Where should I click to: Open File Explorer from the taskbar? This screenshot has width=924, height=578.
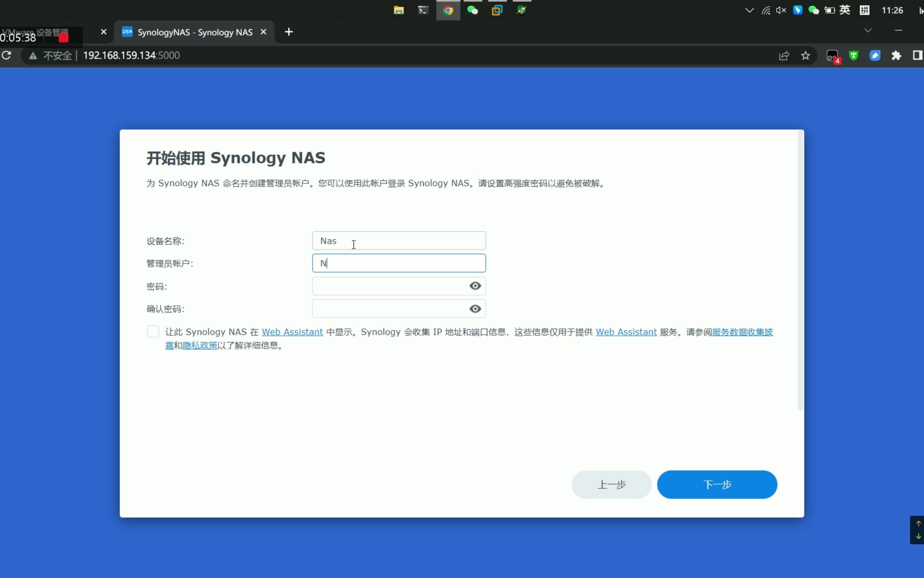[399, 10]
